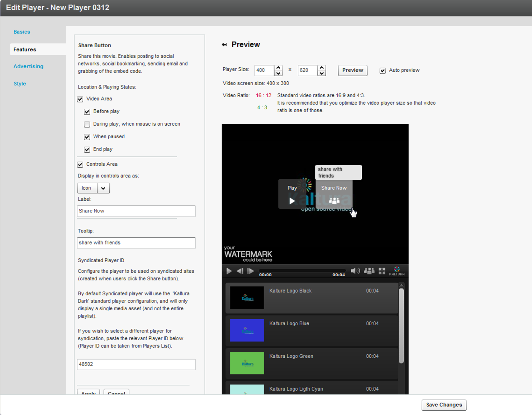The image size is (532, 415).
Task: Click the next frame icon in player controls
Action: 250,271
